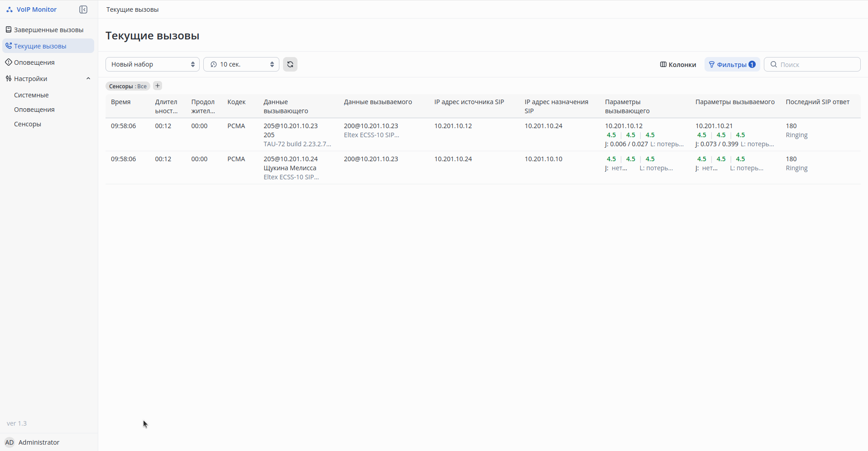Click the Кодек column header
The height and width of the screenshot is (451, 868).
(236, 102)
